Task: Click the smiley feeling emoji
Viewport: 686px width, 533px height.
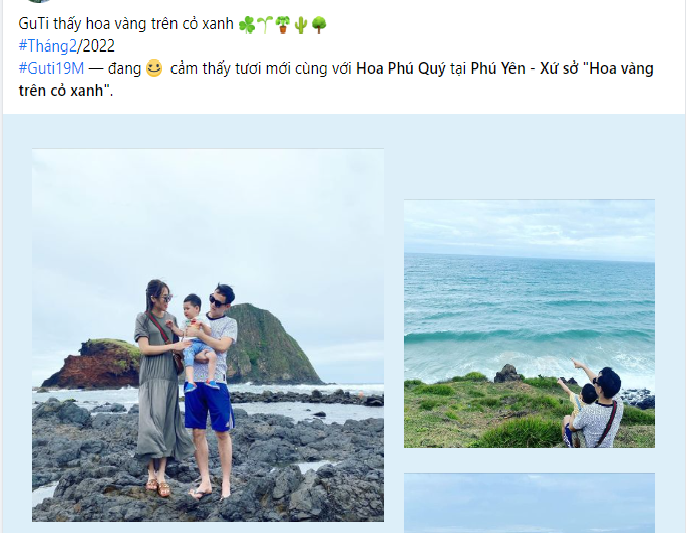Action: 153,68
